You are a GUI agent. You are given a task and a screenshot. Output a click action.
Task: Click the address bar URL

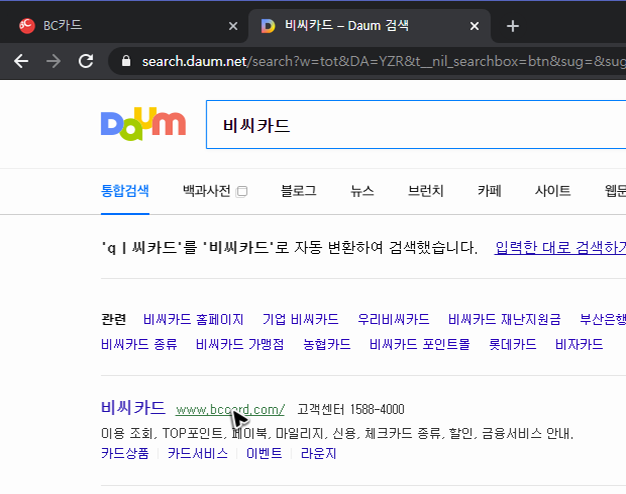click(383, 61)
